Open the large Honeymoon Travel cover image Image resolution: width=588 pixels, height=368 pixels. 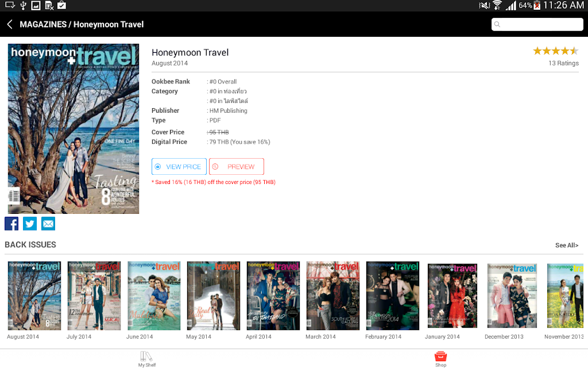73,129
